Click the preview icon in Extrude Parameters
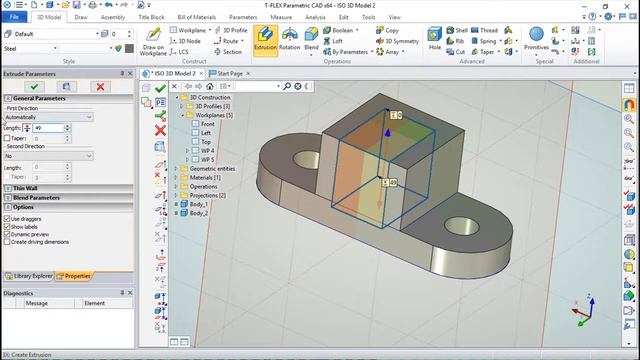 (x=67, y=87)
